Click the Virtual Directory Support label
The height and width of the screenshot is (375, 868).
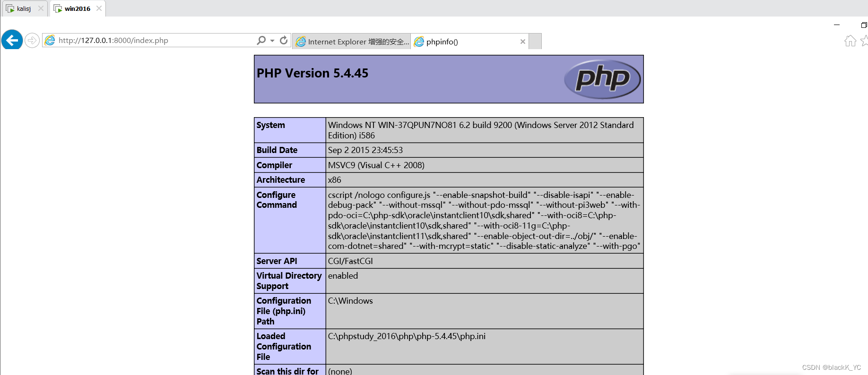pyautogui.click(x=289, y=281)
